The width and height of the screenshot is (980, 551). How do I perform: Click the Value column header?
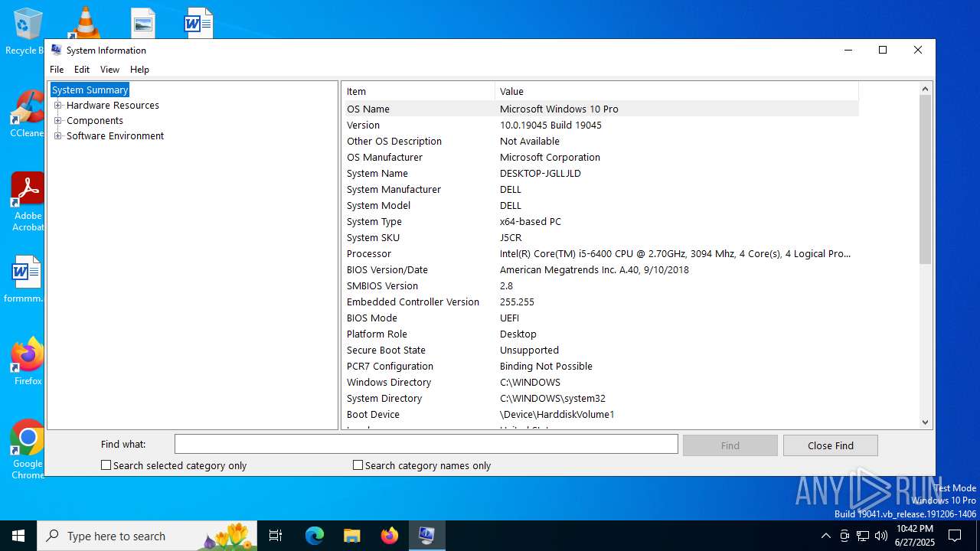[677, 91]
